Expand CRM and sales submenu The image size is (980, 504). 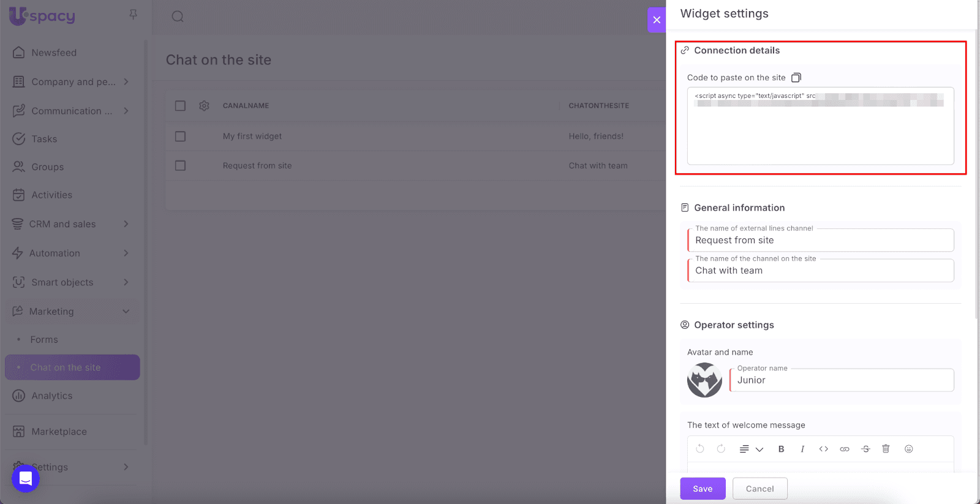click(x=126, y=224)
